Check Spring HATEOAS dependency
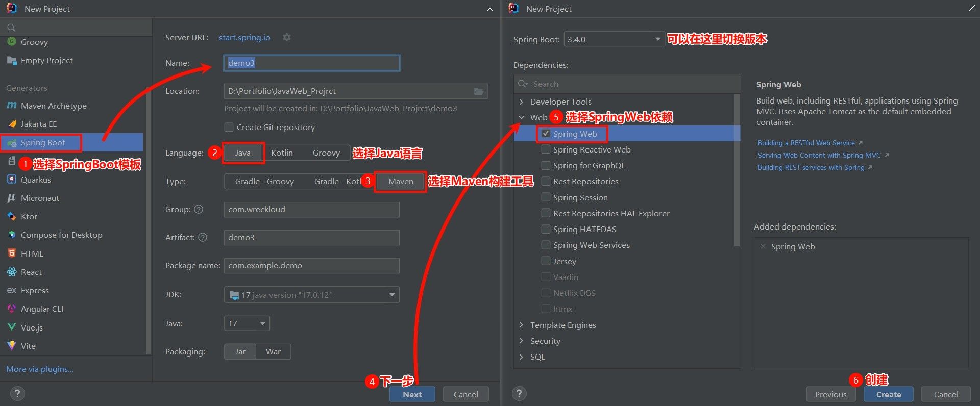 (x=546, y=229)
